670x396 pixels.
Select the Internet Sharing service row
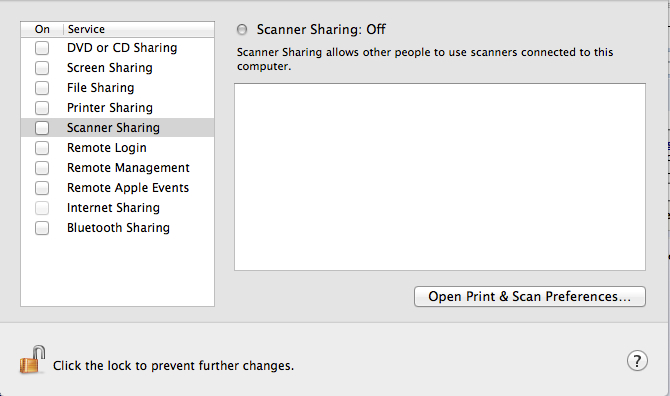(x=118, y=208)
